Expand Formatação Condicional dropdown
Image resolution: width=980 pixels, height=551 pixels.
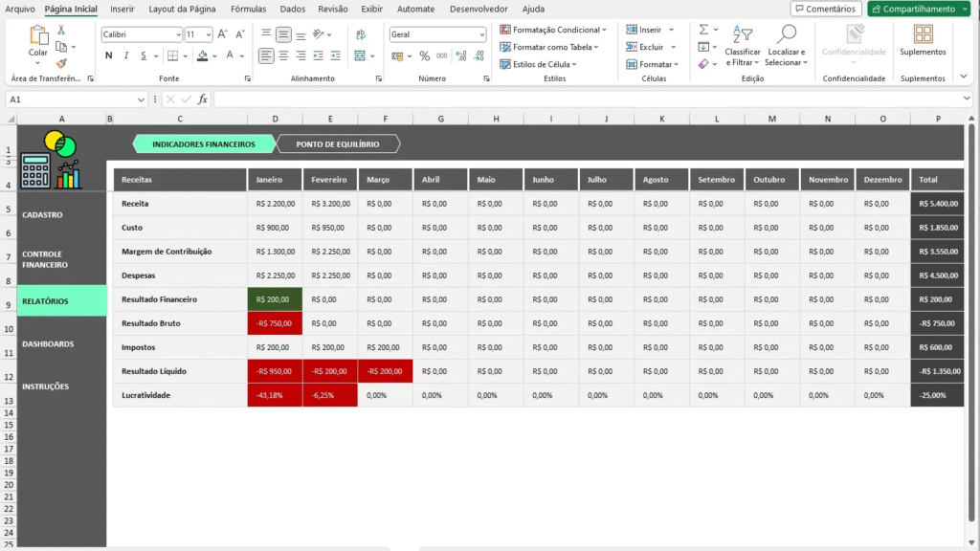553,30
